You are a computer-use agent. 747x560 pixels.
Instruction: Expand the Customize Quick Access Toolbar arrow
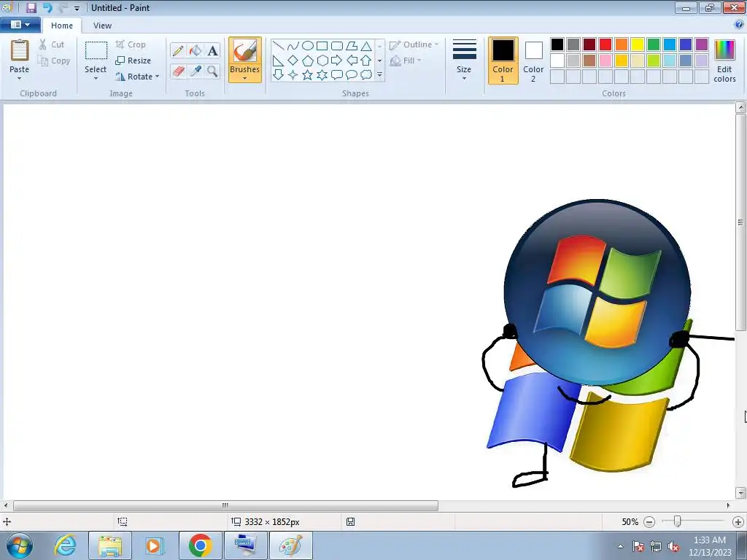[77, 8]
